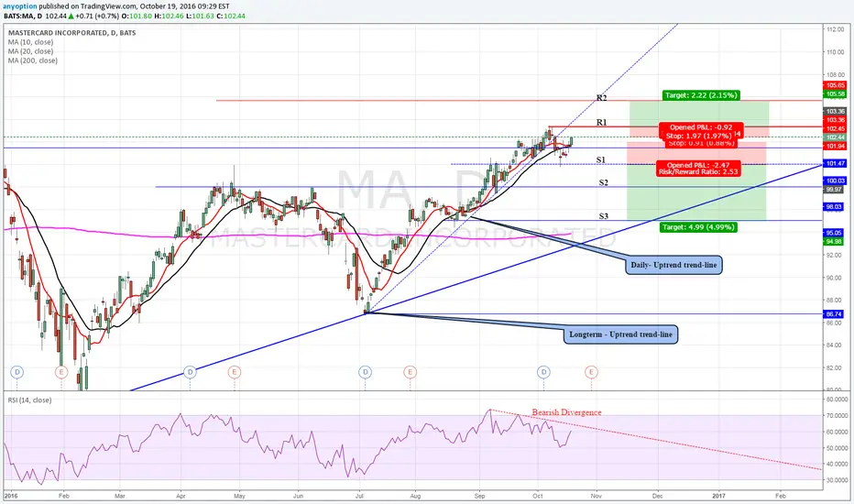This screenshot has width=854, height=504.
Task: Select the red 101.94 price tag
Action: tap(835, 146)
